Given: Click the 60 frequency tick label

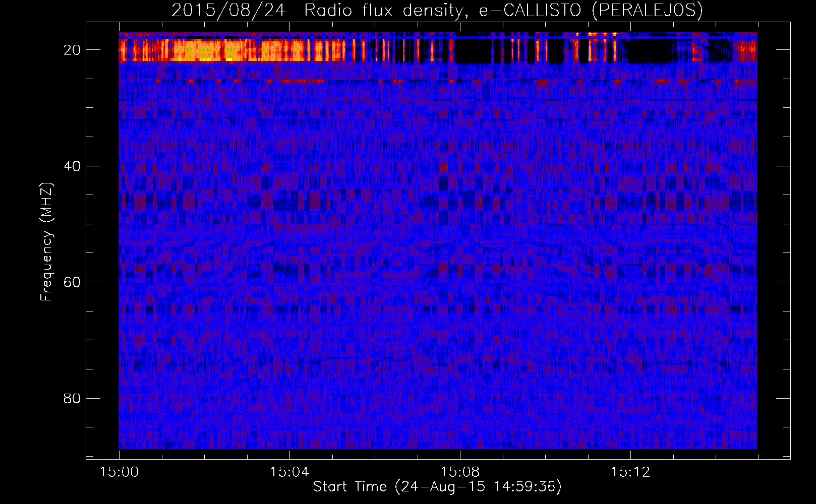Looking at the screenshot, I should pos(73,282).
